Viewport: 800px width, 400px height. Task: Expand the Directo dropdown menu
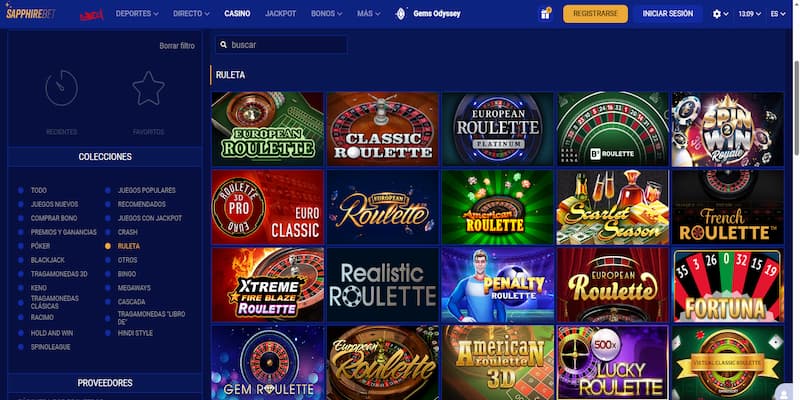click(x=191, y=14)
